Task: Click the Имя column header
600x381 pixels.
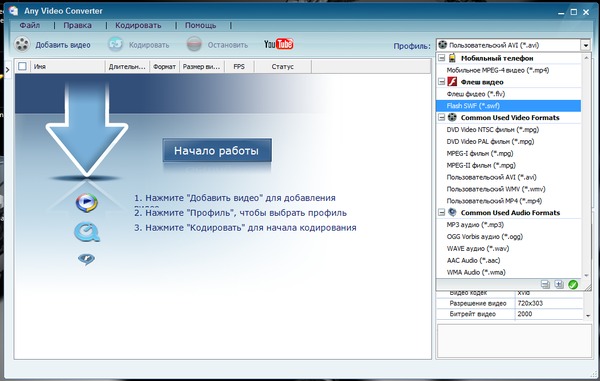Action: coord(67,66)
